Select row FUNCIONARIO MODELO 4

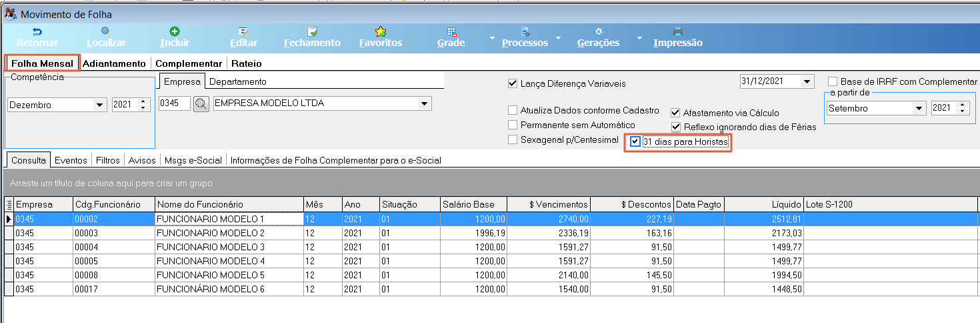[492, 261]
